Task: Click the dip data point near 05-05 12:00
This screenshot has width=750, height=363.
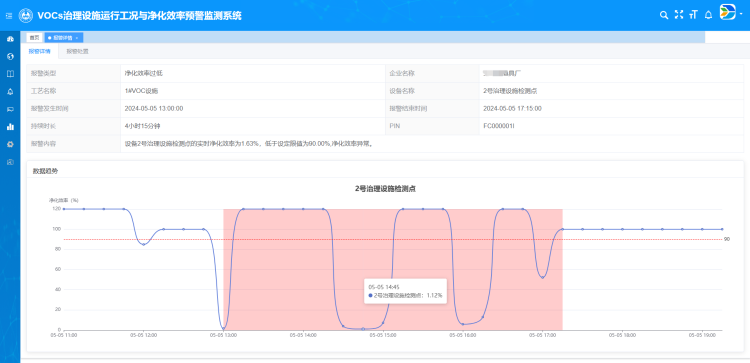Action: 143,244
